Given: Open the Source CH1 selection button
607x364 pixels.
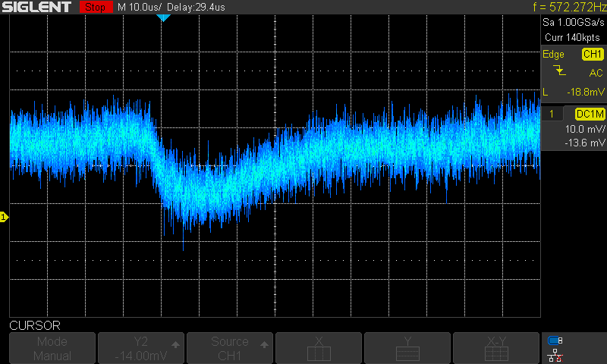Looking at the screenshot, I should point(230,348).
